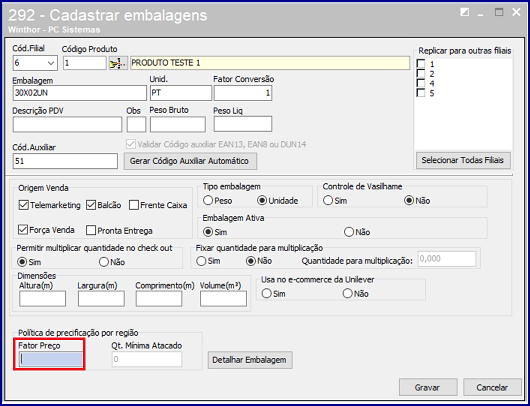Open the product search lookup icon
The image size is (530, 406).
118,63
